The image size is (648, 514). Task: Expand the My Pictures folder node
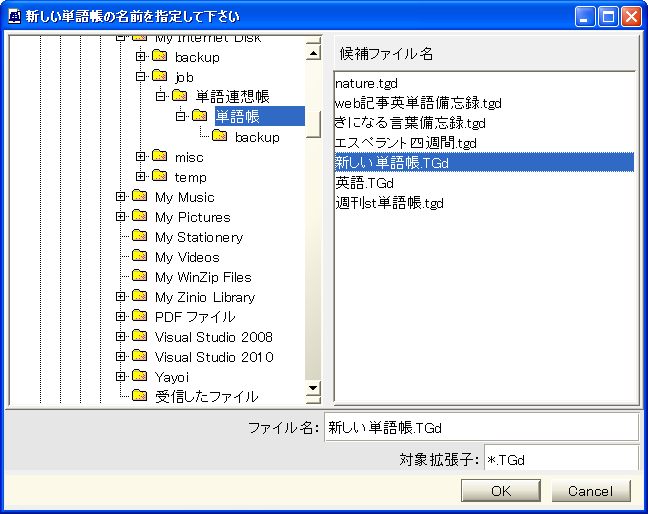(x=120, y=216)
